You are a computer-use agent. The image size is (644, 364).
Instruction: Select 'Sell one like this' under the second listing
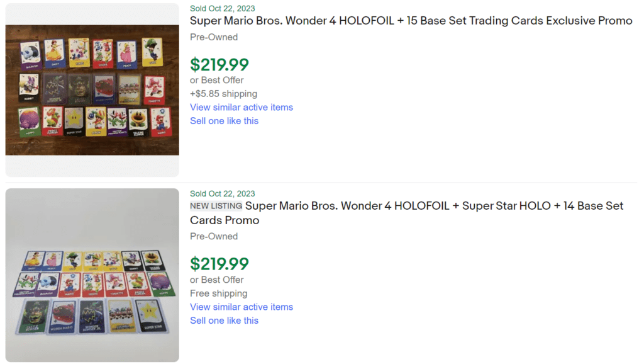(x=224, y=321)
